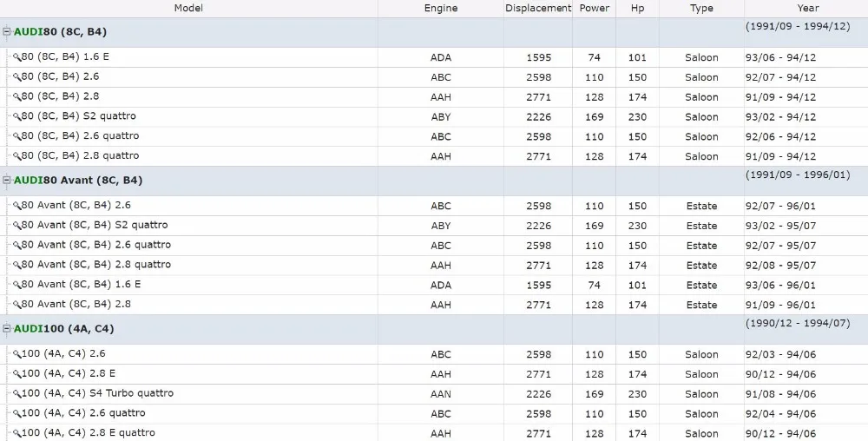
Task: Click the date range (1991/09 - 1996/01)
Action: point(798,174)
